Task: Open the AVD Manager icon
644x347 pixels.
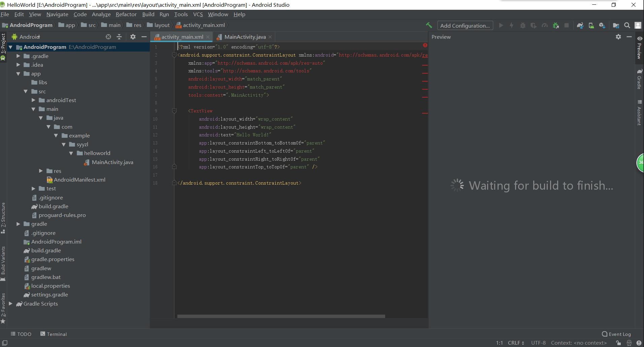Action: (x=591, y=25)
